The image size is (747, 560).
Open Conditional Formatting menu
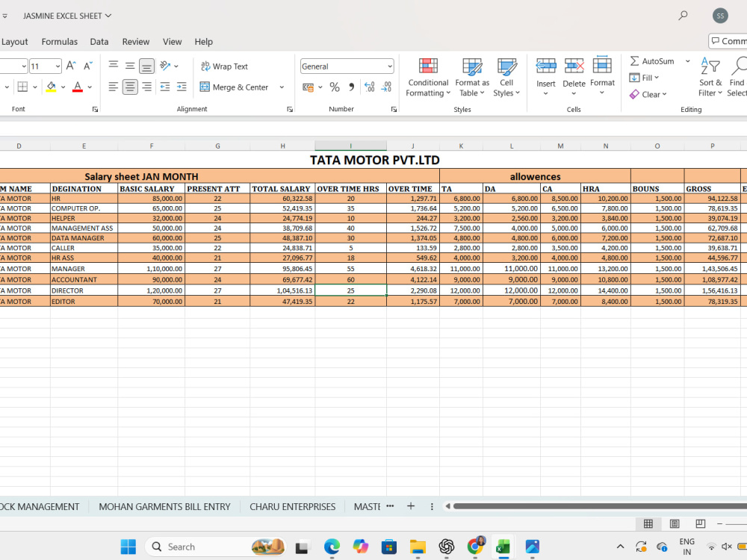tap(428, 78)
